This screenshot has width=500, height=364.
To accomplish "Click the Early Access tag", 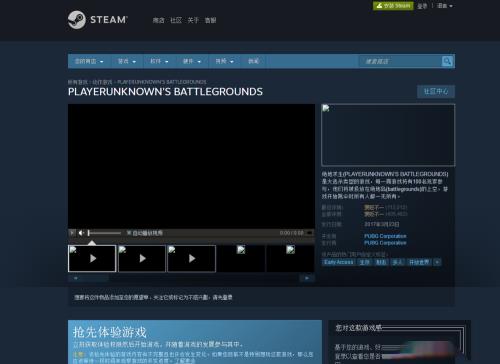I will (x=339, y=262).
